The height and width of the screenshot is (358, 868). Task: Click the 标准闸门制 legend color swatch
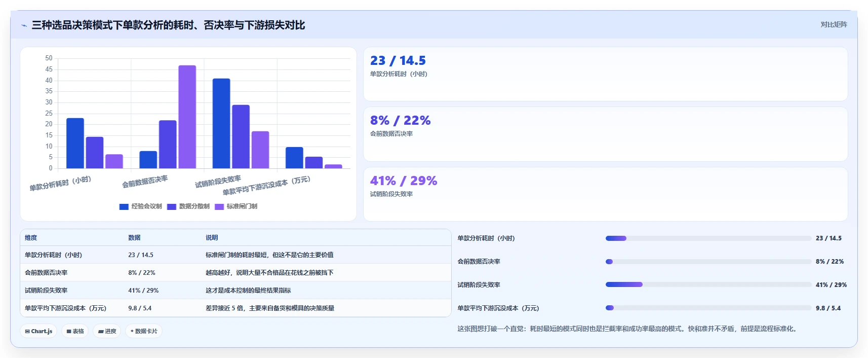219,206
